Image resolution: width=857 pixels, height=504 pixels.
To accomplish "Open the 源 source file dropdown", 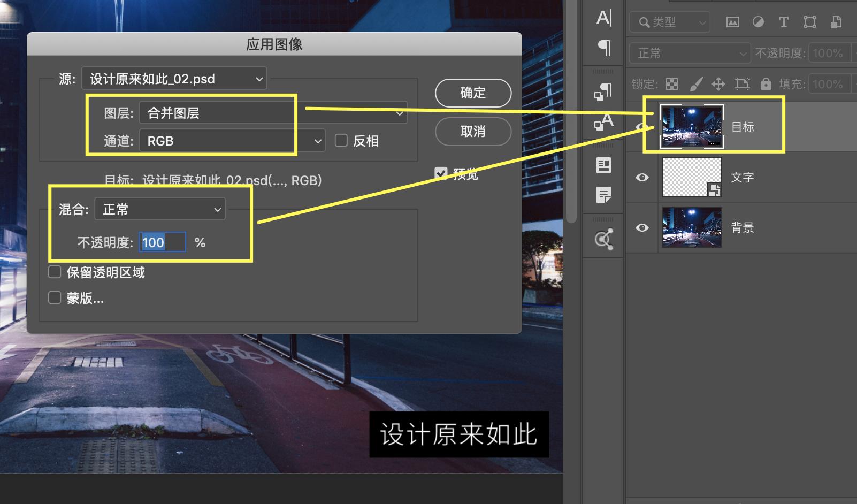I will [173, 78].
